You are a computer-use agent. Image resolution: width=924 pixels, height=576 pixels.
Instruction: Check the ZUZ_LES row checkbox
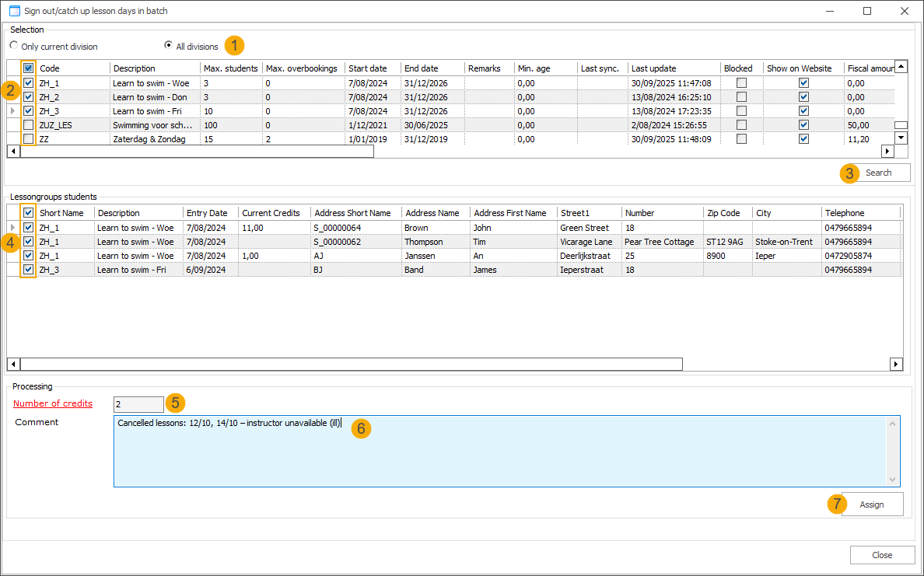[x=27, y=124]
